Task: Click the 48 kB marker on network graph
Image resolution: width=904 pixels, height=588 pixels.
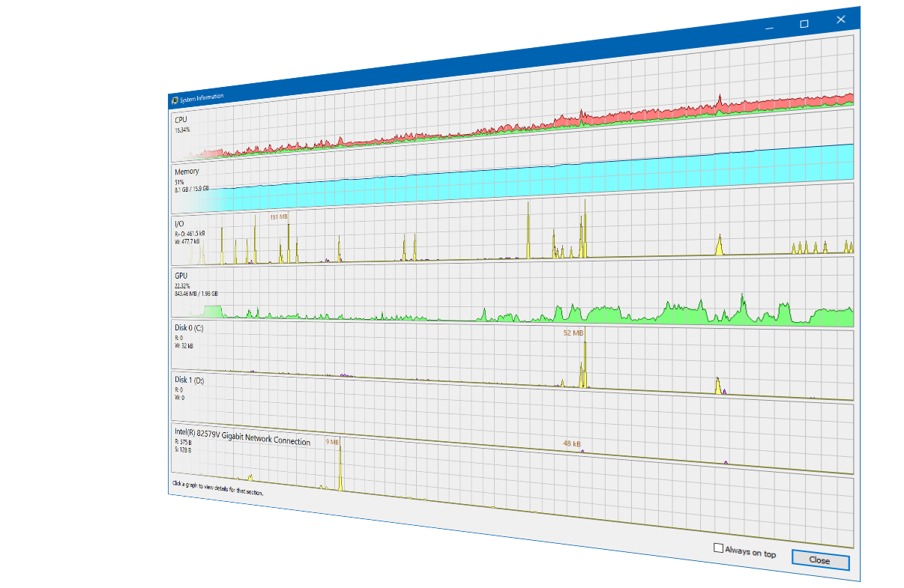Action: (x=572, y=443)
